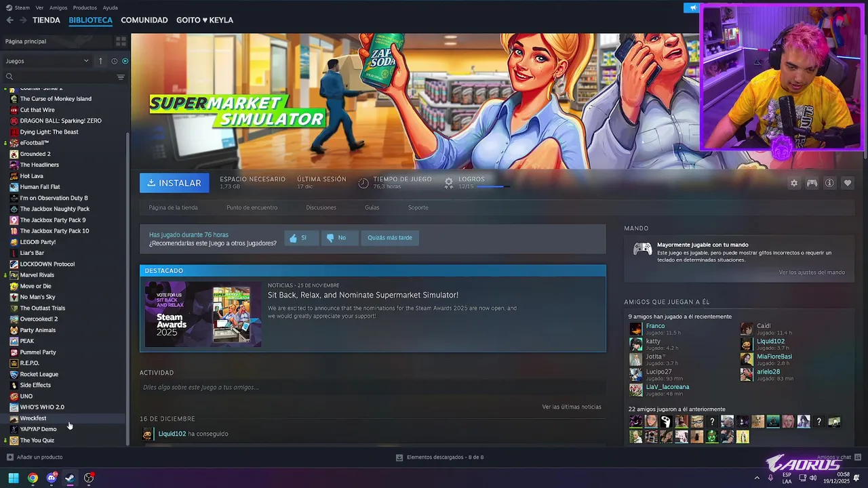The image size is (868, 488).
Task: Open the Ayuda menu
Action: 110,7
